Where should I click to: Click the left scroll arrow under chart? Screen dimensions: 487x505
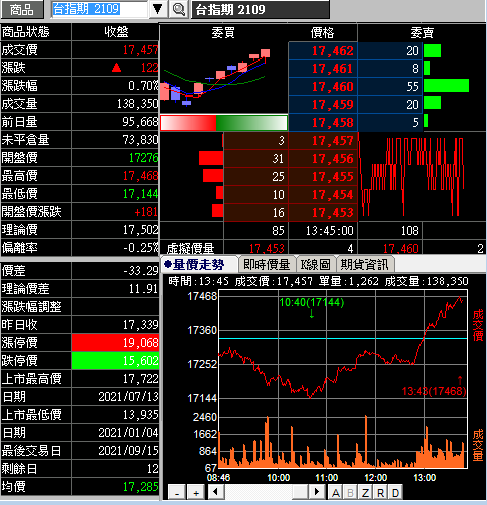pos(216,492)
